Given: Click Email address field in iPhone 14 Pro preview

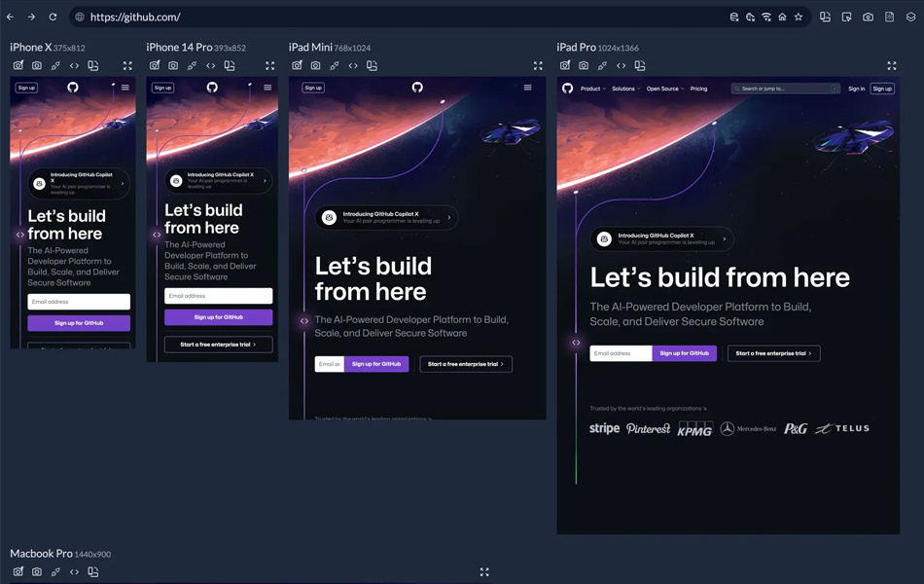Looking at the screenshot, I should [218, 296].
